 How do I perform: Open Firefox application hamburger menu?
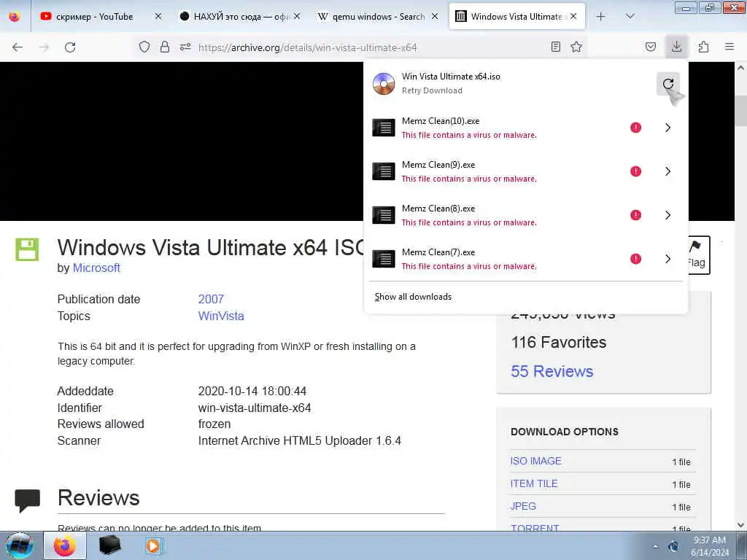pos(729,47)
